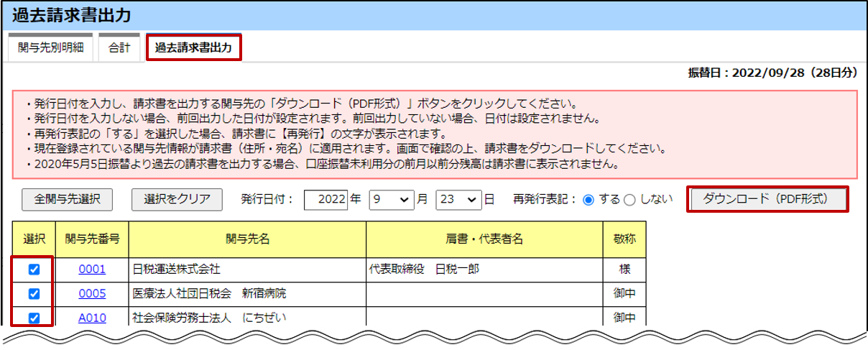This screenshot has width=868, height=350.
Task: Select the 過去請求書出力 tab
Action: click(193, 49)
